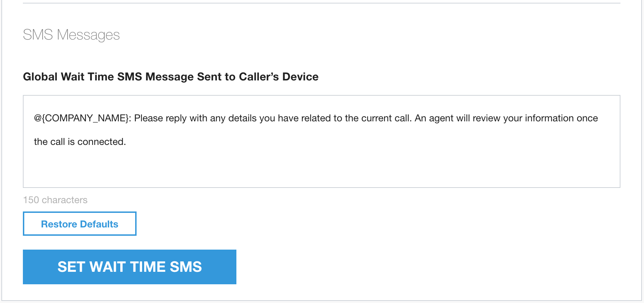The width and height of the screenshot is (644, 303).
Task: Click the '150 characters' counter text
Action: (x=55, y=200)
